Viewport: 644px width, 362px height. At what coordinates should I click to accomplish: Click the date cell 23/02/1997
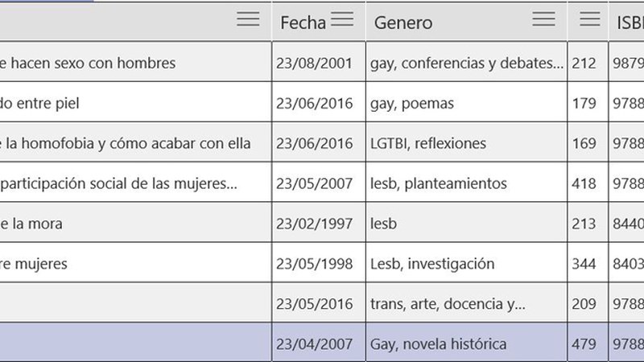tap(314, 224)
